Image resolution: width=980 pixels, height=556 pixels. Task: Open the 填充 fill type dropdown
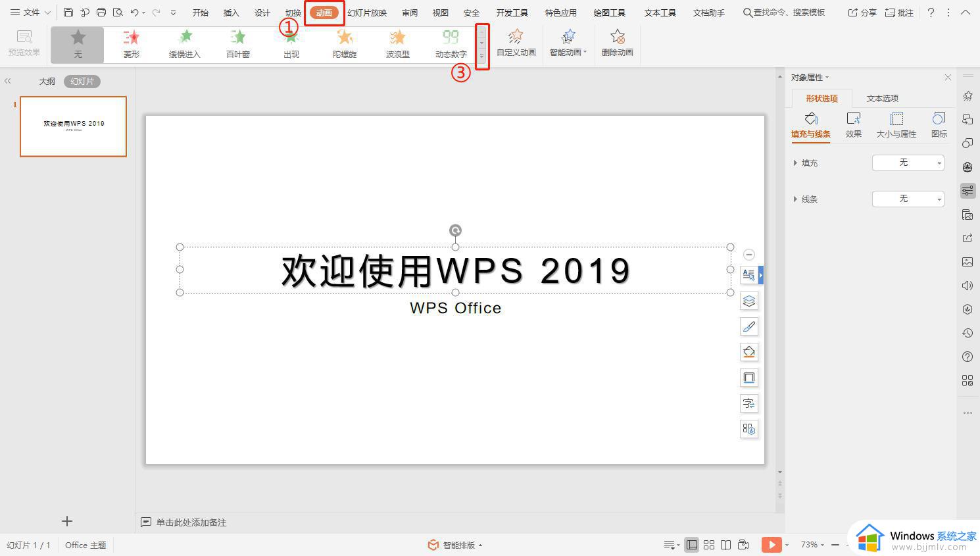click(908, 163)
